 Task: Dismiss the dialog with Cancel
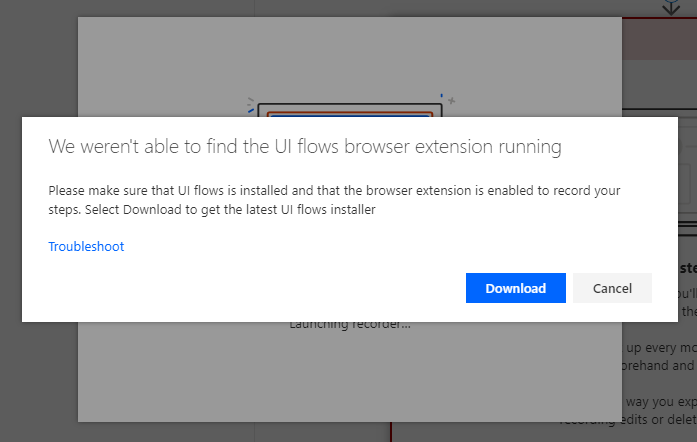click(x=612, y=288)
